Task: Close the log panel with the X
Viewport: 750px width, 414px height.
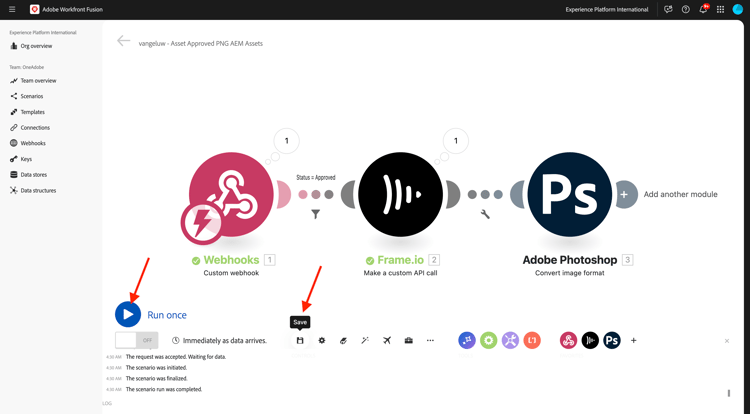Action: pyautogui.click(x=727, y=341)
